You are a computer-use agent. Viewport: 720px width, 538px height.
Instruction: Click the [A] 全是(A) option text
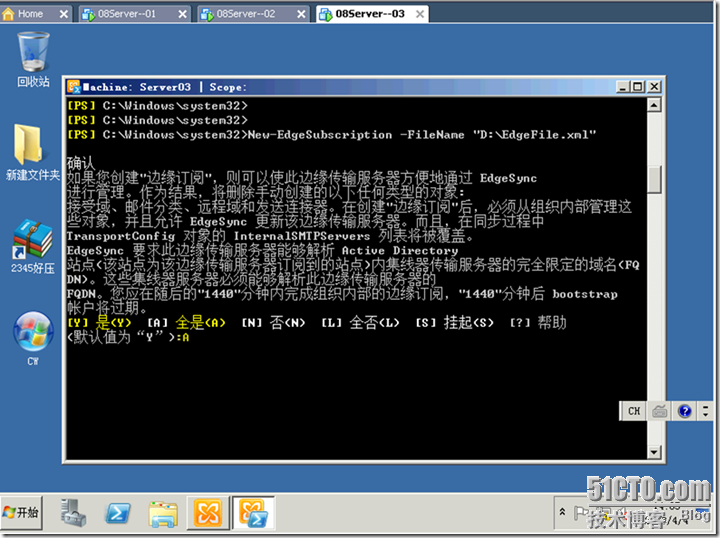click(186, 323)
